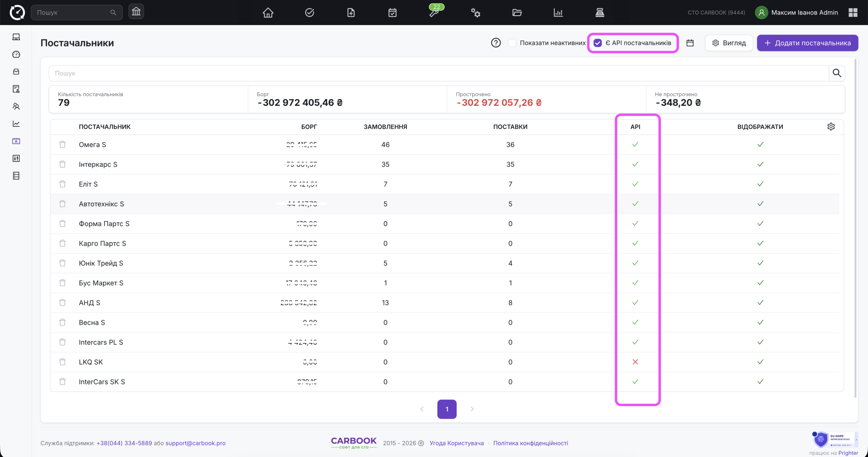Image resolution: width=868 pixels, height=457 pixels.
Task: Delete supplier Омега S via trash icon
Action: click(x=62, y=144)
